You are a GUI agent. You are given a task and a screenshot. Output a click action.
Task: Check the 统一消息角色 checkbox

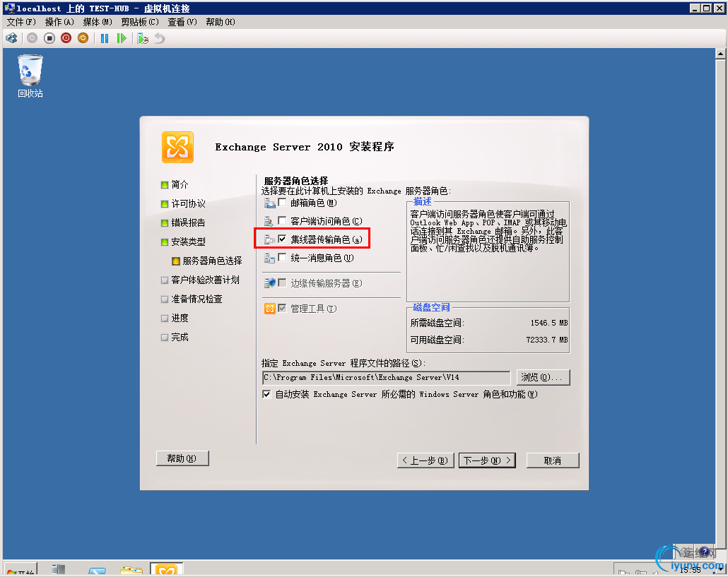tap(282, 257)
